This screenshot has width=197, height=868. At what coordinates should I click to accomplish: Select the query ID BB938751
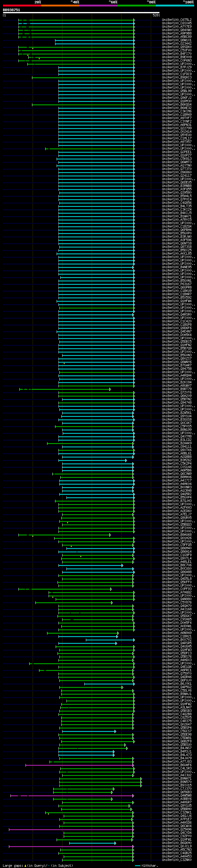tap(11, 10)
